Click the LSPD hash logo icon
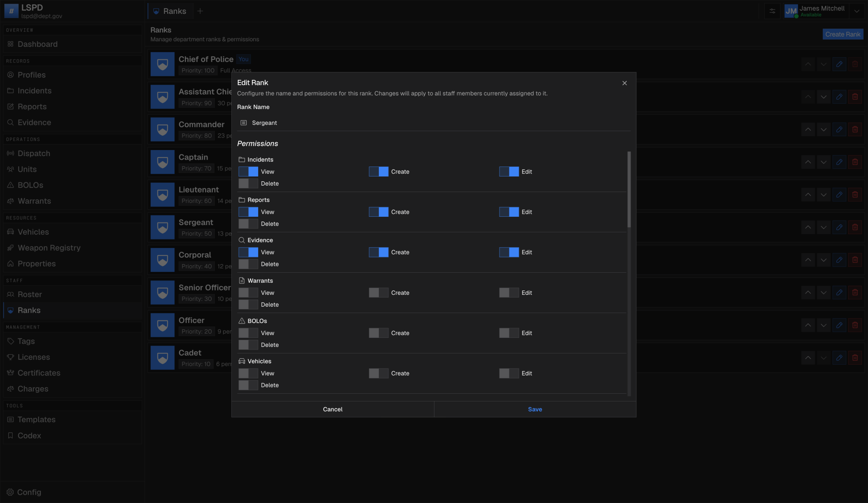 coord(11,11)
